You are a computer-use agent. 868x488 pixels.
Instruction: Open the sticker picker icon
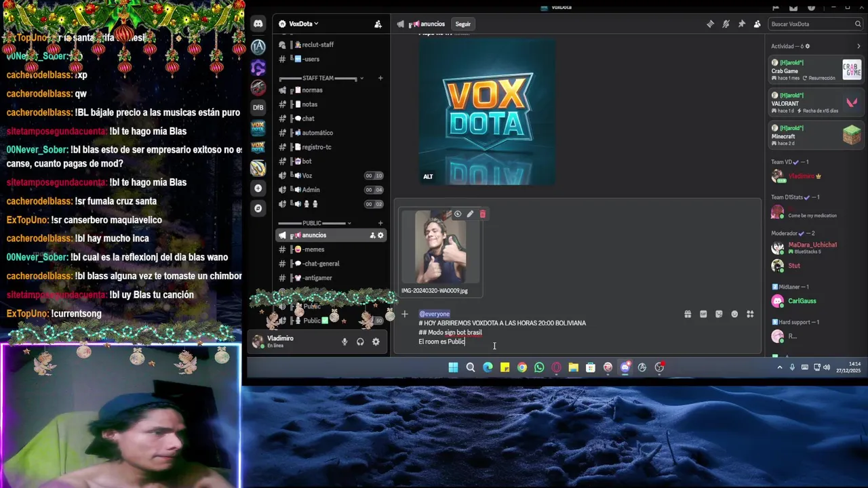[719, 314]
